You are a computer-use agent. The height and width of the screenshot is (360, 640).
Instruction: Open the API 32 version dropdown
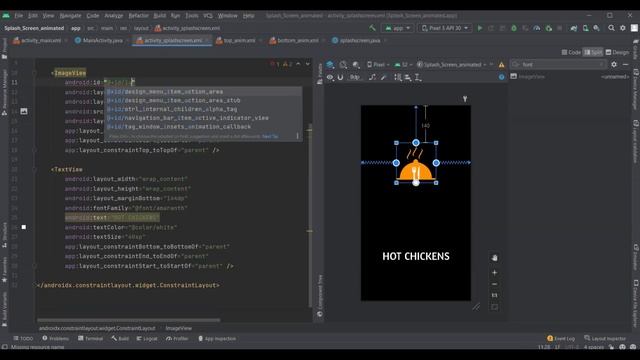point(404,64)
